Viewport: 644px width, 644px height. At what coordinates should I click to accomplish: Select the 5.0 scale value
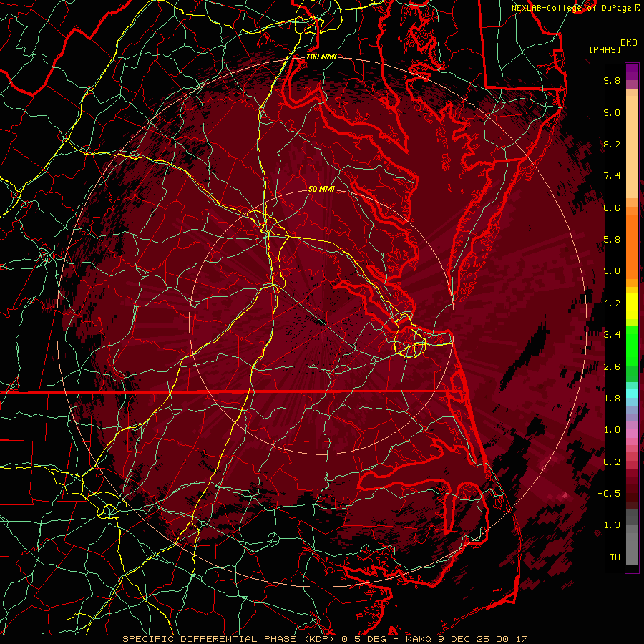pos(612,271)
